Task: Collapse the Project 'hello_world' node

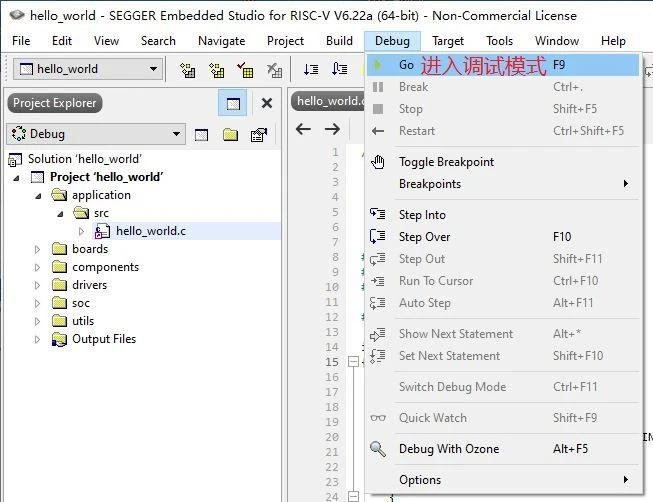Action: tap(16, 178)
